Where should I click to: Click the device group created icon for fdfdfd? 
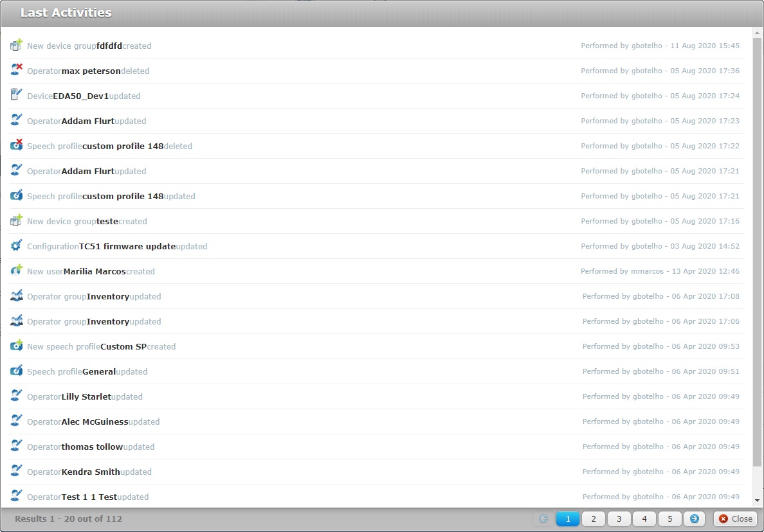pyautogui.click(x=17, y=46)
